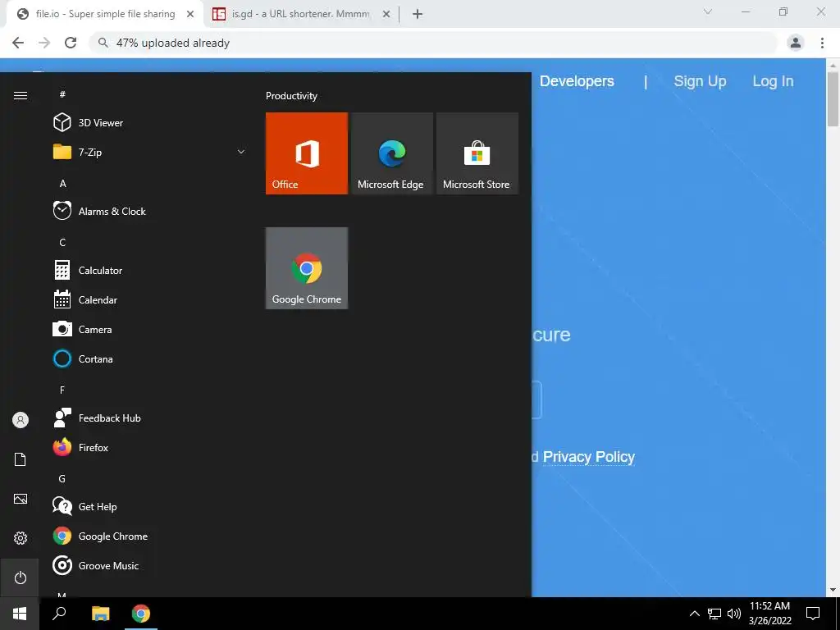Open the clock showing 11:52 AM
This screenshot has height=630, width=840.
point(769,614)
